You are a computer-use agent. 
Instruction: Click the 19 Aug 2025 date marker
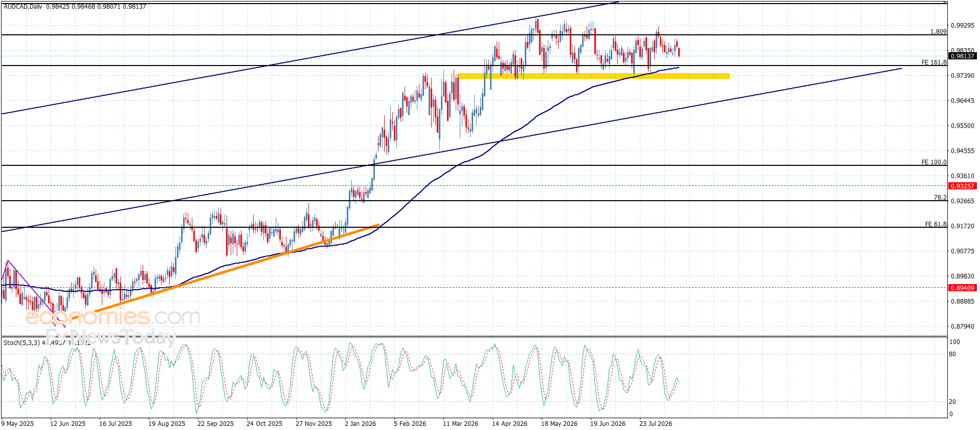click(x=167, y=423)
